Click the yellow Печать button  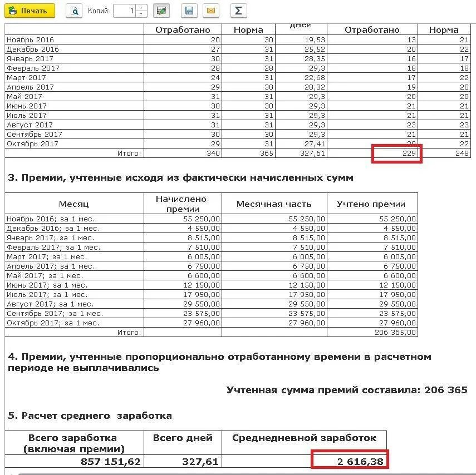tap(30, 11)
